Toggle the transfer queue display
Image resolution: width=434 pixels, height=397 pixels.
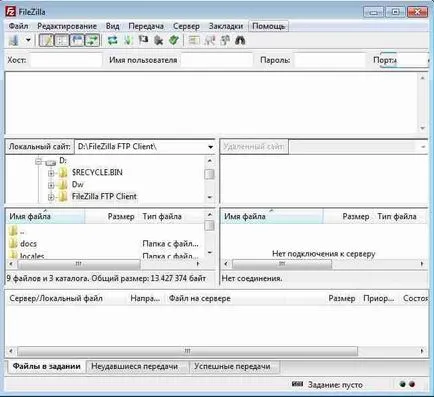[92, 40]
